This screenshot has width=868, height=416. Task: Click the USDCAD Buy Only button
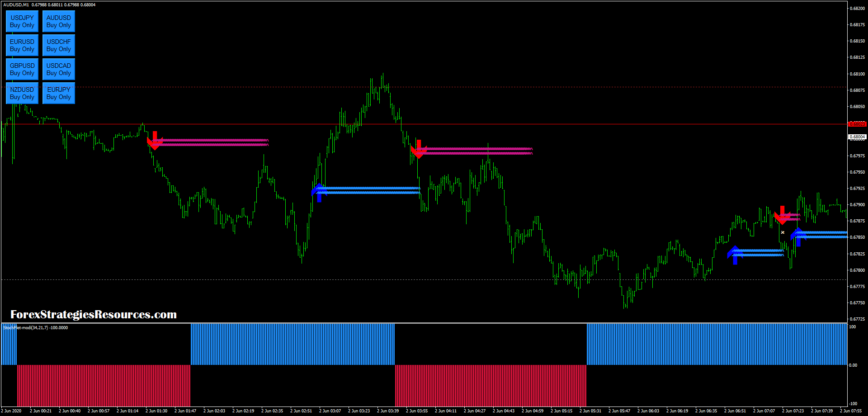(x=58, y=69)
